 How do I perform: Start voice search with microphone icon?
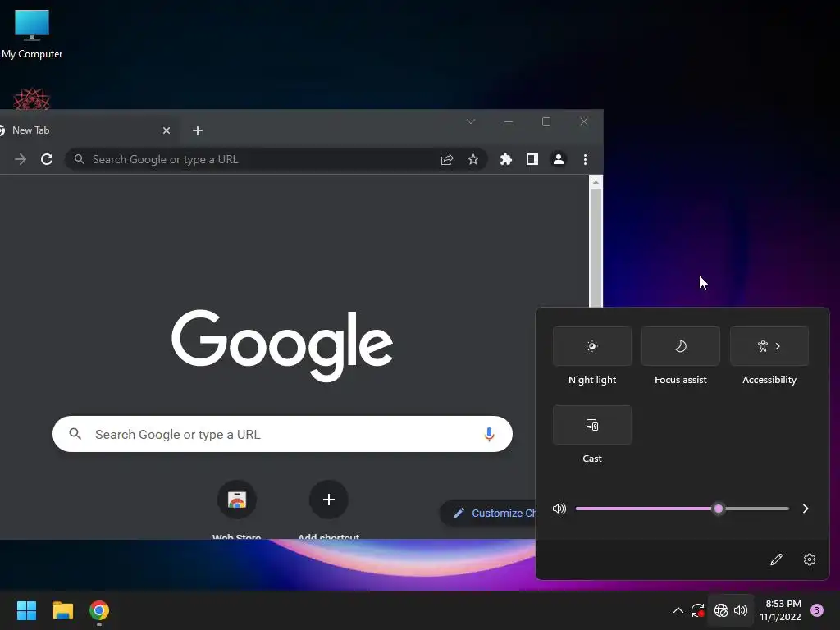coord(489,434)
